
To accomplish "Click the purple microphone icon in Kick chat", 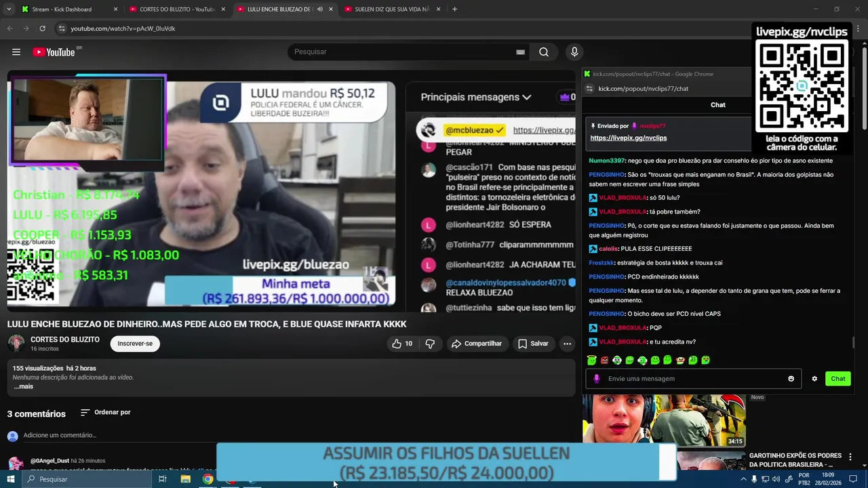I will point(597,379).
